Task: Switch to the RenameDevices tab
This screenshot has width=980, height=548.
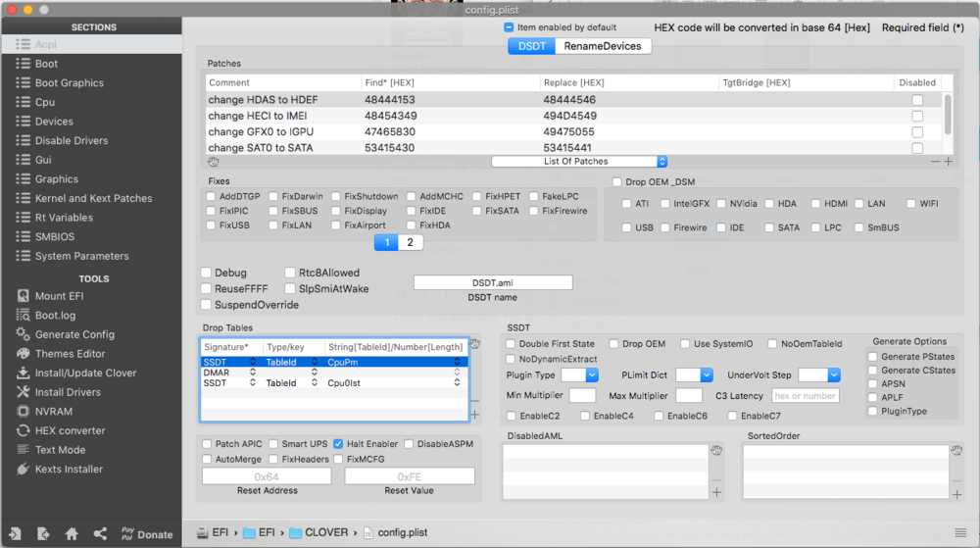Action: 603,46
